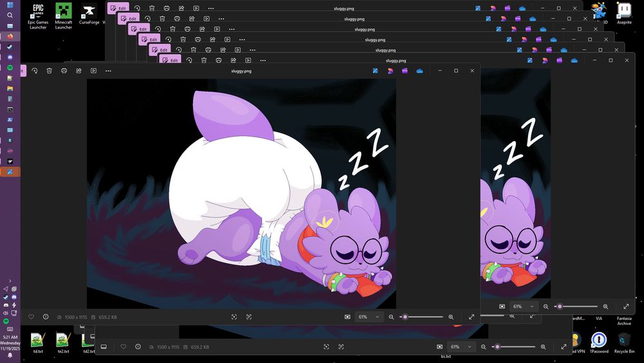This screenshot has width=644, height=363.
Task: Open OneDrive cloud icon in frontmost title bar
Action: pyautogui.click(x=420, y=71)
